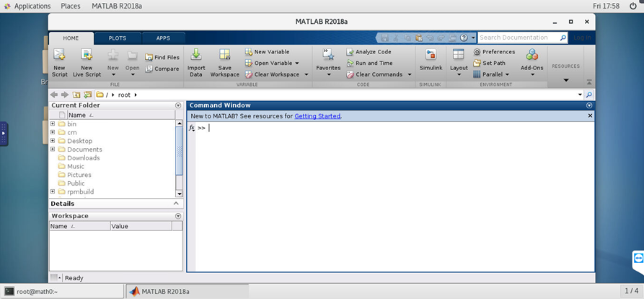Navigate back in folder history

(x=54, y=95)
